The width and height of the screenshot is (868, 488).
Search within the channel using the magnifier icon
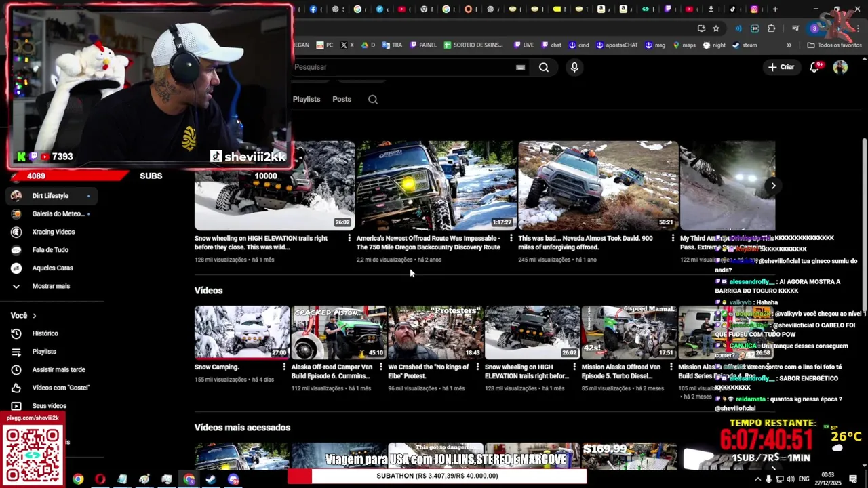point(373,99)
